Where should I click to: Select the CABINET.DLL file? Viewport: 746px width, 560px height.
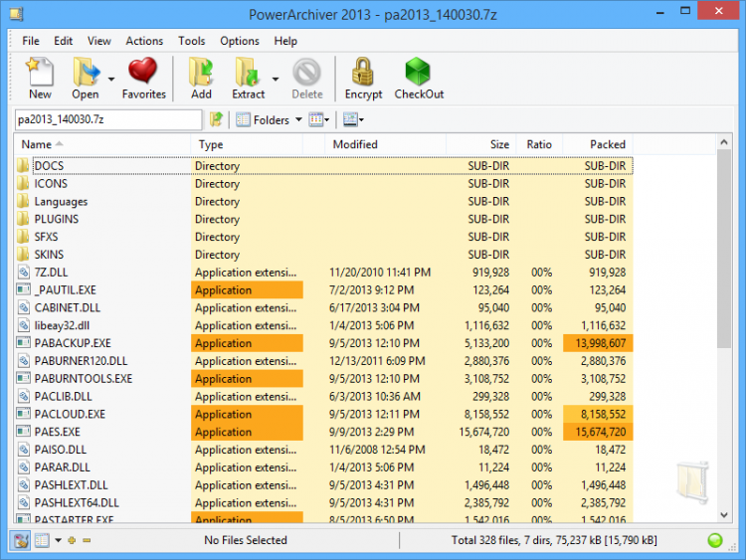point(323,307)
